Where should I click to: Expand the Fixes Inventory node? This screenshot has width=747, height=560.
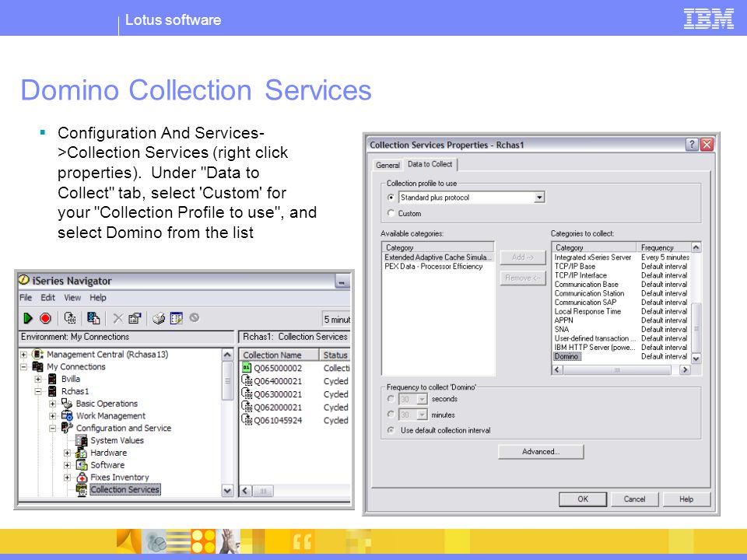point(68,477)
